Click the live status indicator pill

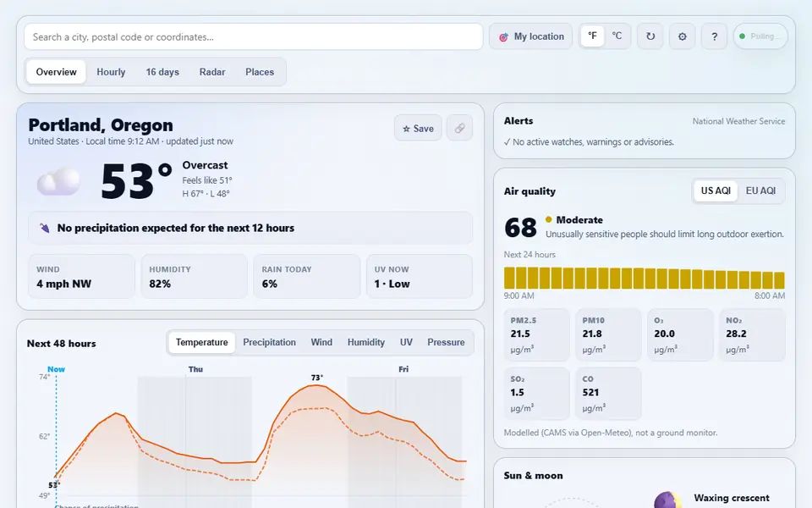[x=760, y=36]
